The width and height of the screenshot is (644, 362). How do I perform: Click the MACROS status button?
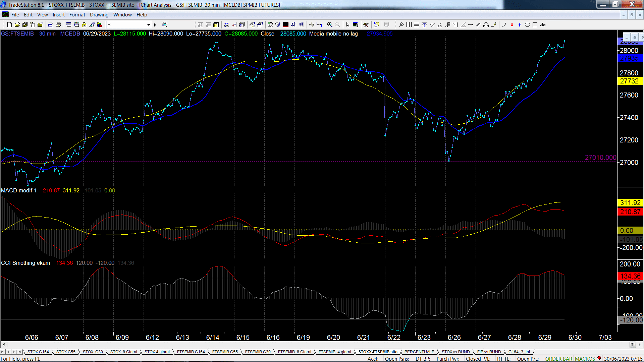tap(585, 359)
